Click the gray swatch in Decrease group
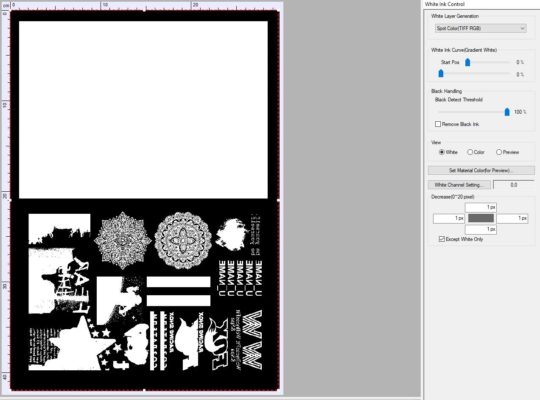The image size is (540, 400). pos(481,218)
